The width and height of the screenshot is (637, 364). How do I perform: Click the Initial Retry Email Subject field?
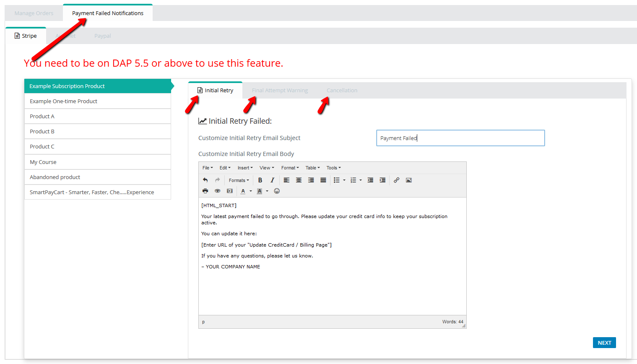460,138
